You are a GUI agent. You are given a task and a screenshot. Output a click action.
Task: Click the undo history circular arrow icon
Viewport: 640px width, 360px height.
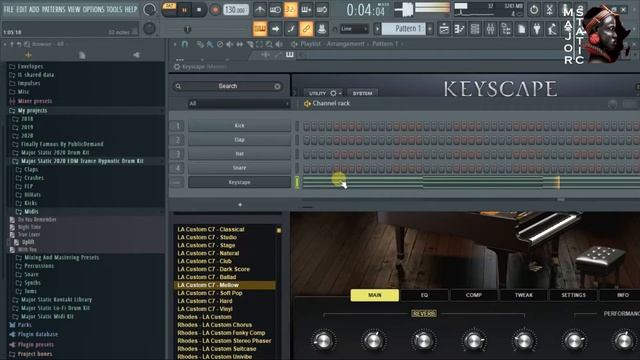(534, 10)
